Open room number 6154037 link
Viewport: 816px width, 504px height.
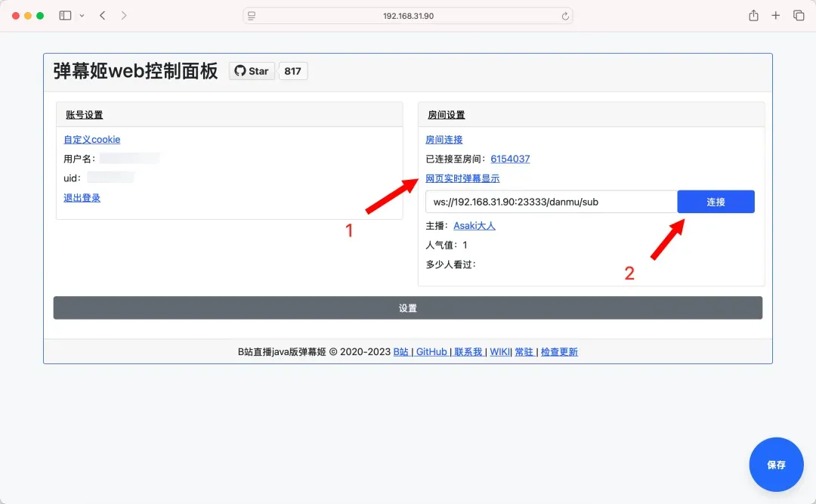pyautogui.click(x=510, y=159)
